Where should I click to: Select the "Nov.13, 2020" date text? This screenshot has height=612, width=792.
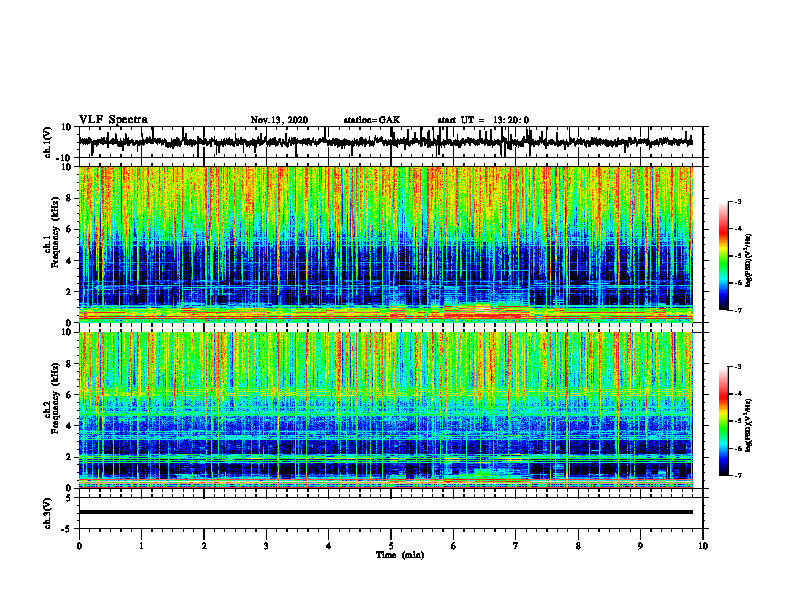click(x=279, y=120)
